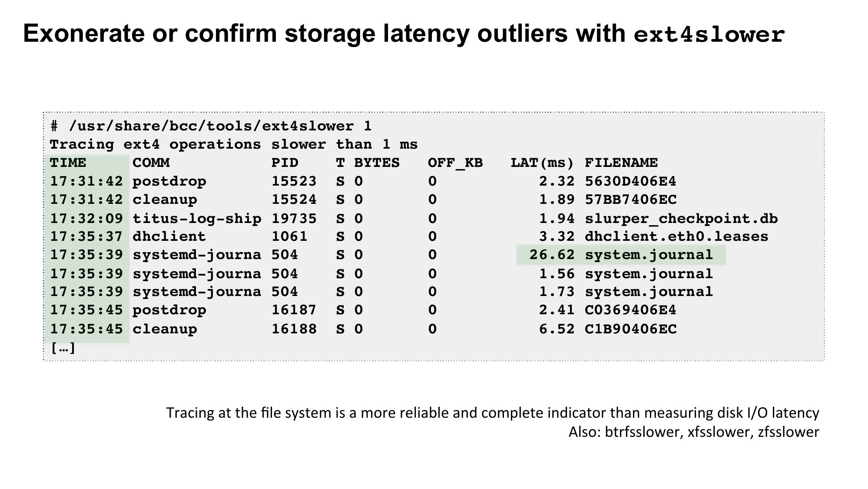Click the 'Also: btrfsslower, xfsslower, zfsslower' line
Screen dimensions: 868x489
[694, 432]
